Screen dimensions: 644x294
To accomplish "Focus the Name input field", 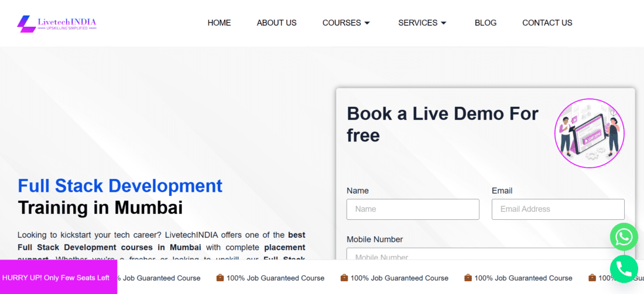I will click(x=413, y=209).
